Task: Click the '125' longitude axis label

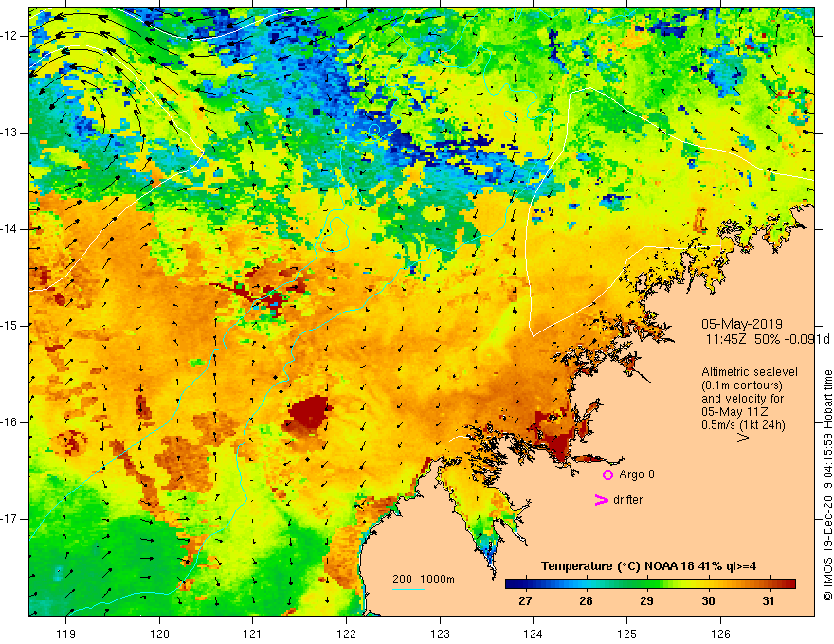Action: (x=627, y=634)
